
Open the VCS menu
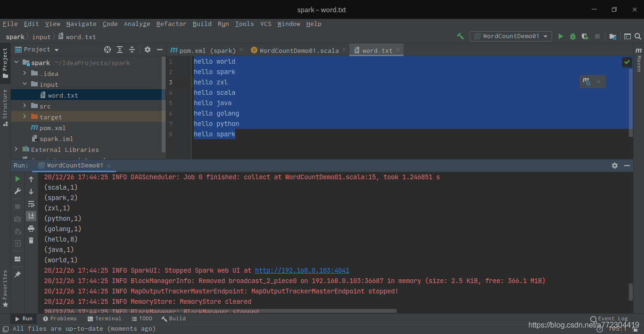coord(266,24)
